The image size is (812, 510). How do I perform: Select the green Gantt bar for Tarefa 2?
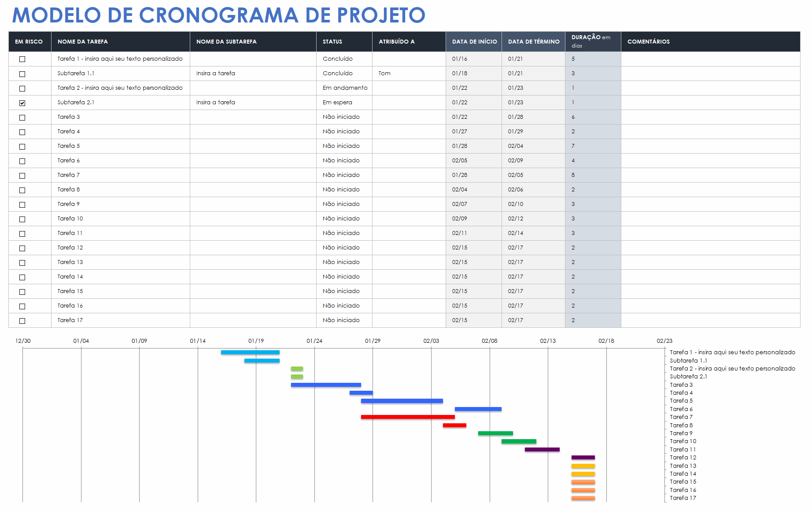coord(297,369)
